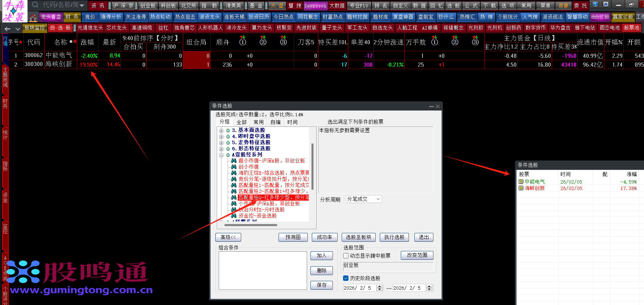Click start date stepper arrows
This screenshot has width=644, height=305.
[380, 288]
